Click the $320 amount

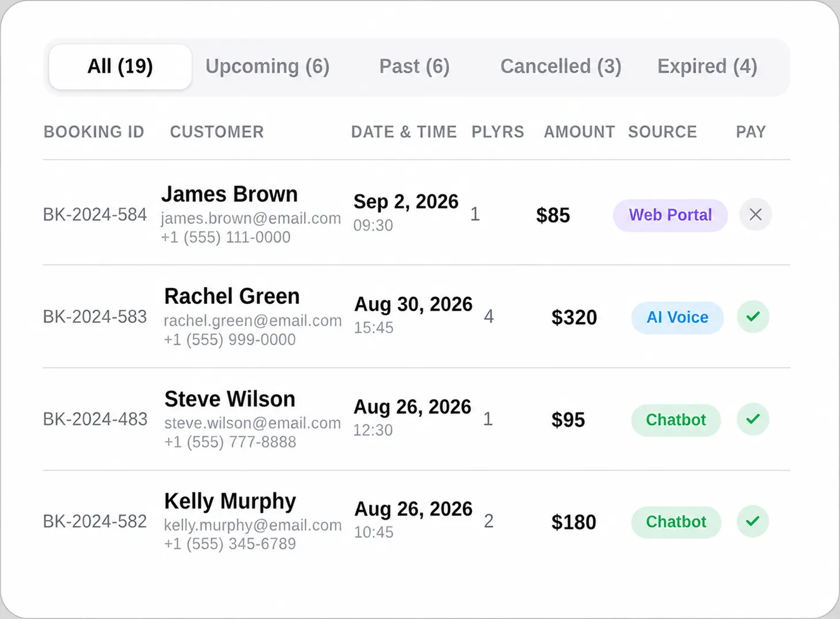pos(574,318)
